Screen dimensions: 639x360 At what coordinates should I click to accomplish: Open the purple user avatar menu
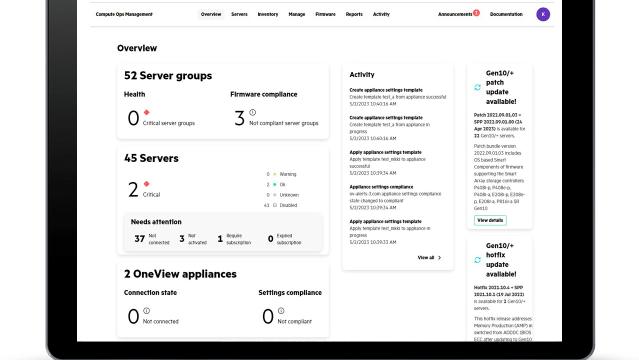(x=543, y=14)
